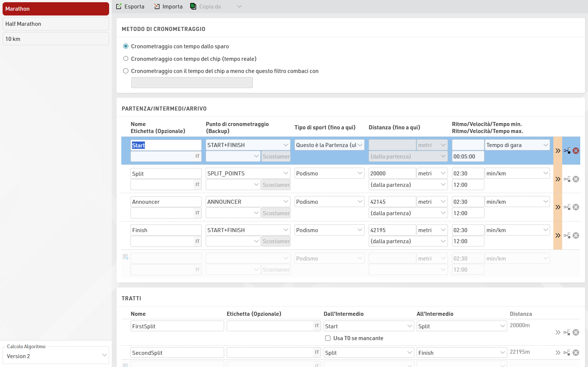Screen dimensions: 588x367
Task: Open SPLIT_POINTS timing point dropdown
Action: (248, 174)
